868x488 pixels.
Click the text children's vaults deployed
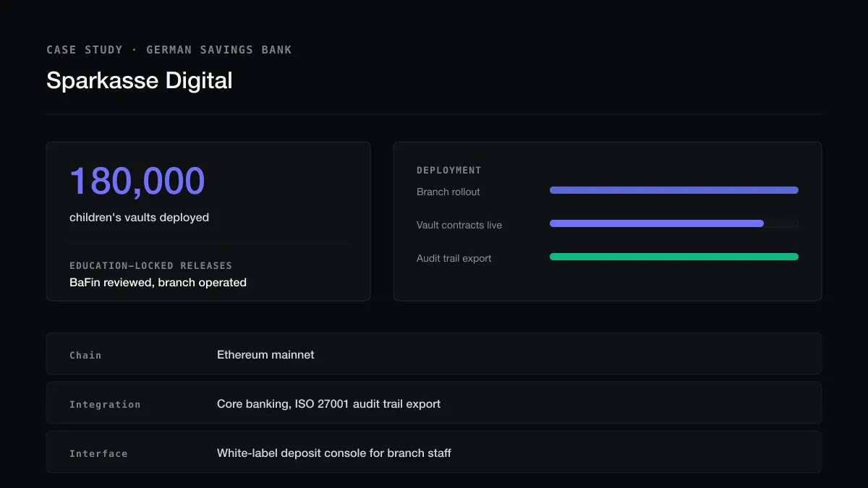coord(139,217)
